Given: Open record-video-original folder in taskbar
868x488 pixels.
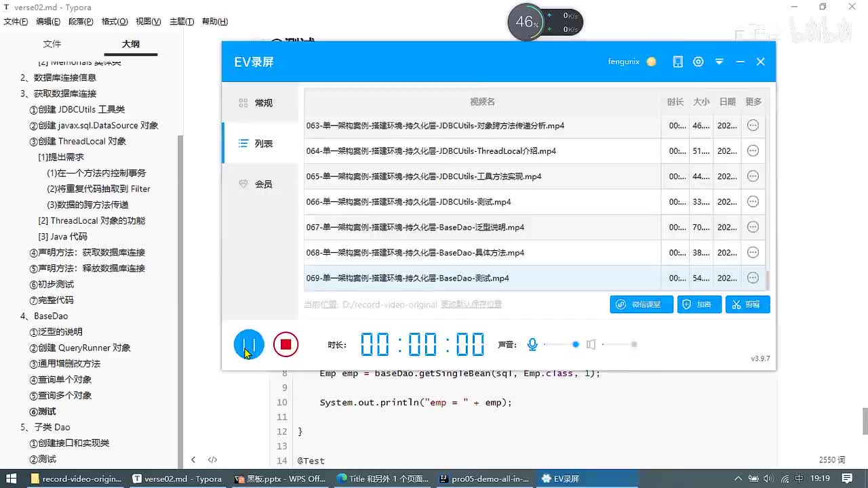Looking at the screenshot, I should [76, 479].
